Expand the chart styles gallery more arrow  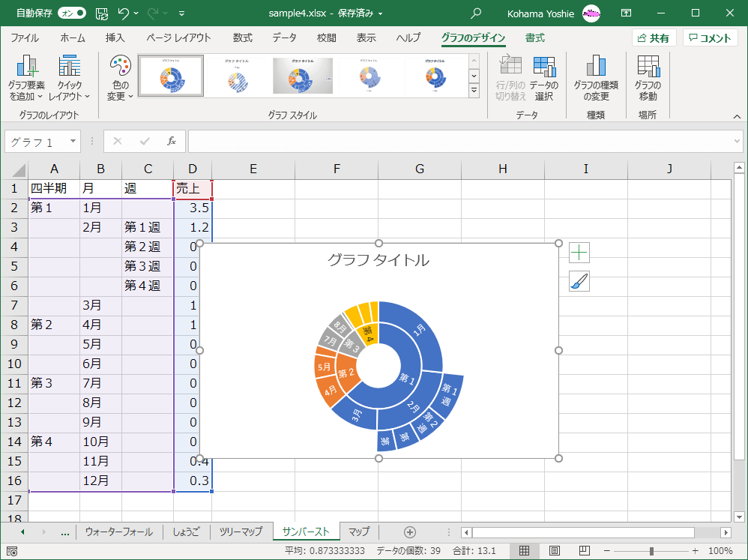474,91
